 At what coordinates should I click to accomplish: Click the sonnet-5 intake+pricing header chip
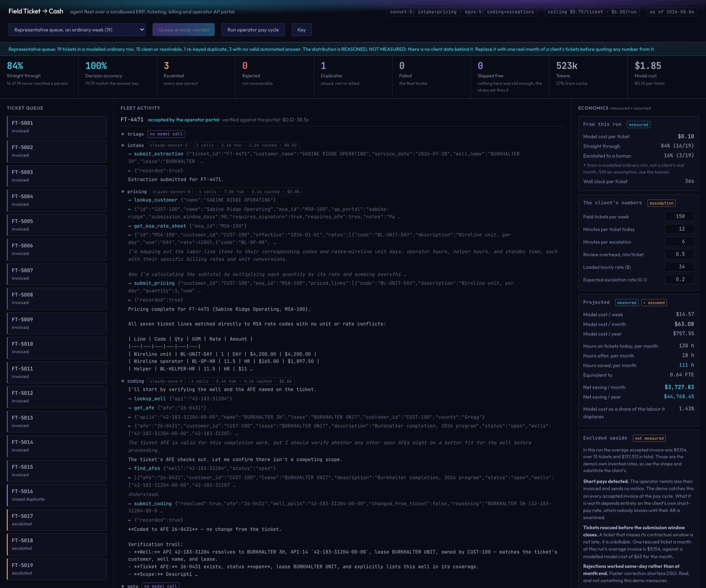click(462, 12)
